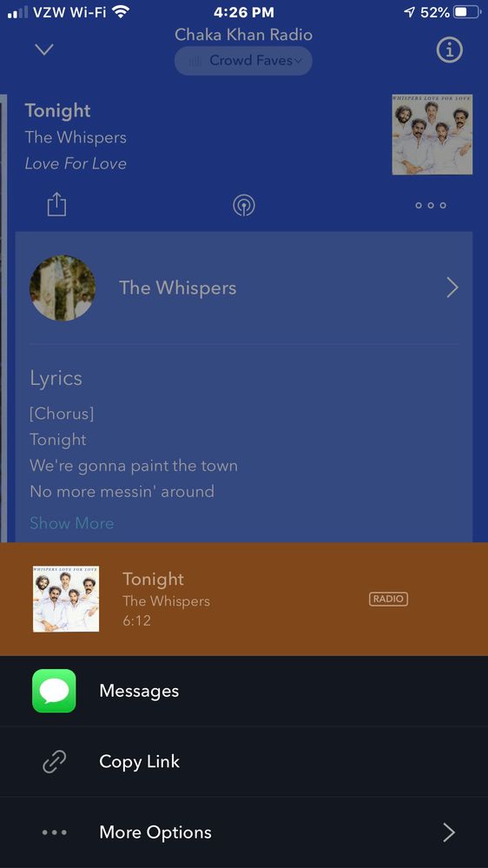Tap the share icon under the song title
The image size is (488, 868).
[56, 205]
